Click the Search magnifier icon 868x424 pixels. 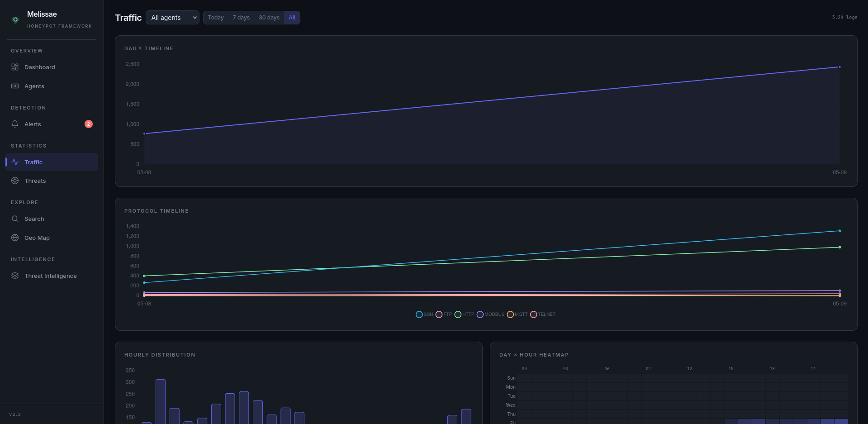coord(15,219)
